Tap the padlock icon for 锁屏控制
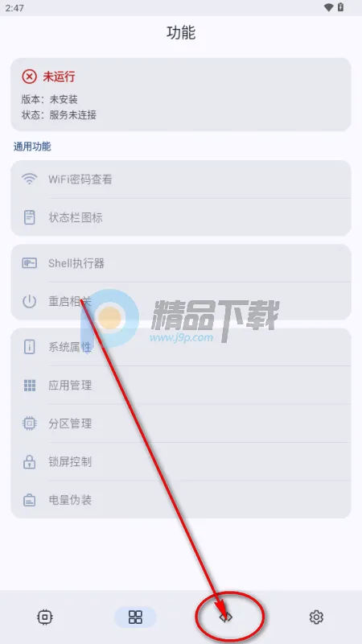The height and width of the screenshot is (644, 362). 29,461
